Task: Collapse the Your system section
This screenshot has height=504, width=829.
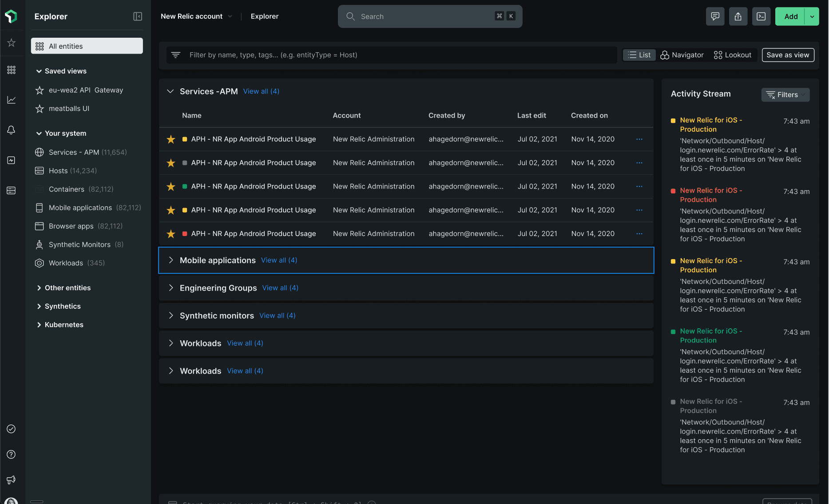Action: [39, 133]
